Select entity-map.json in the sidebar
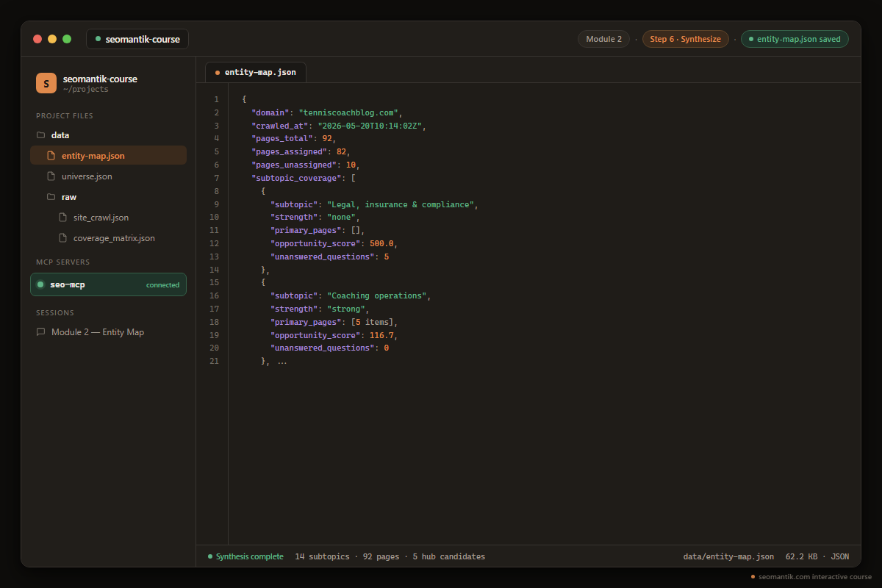The width and height of the screenshot is (882, 588). click(x=108, y=155)
